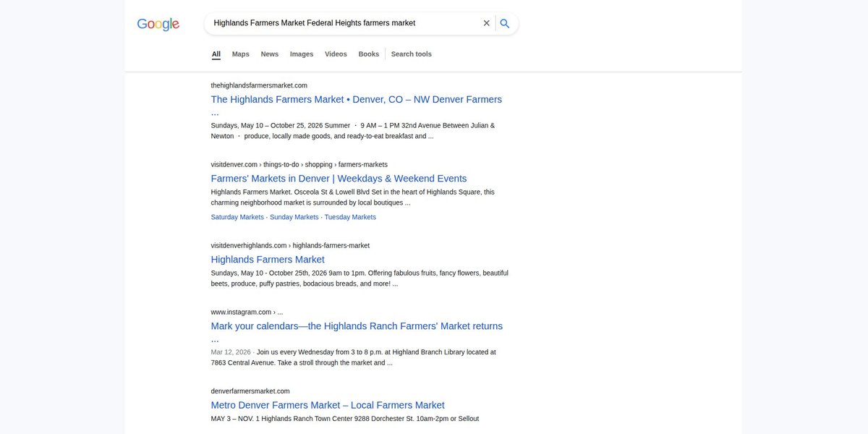The width and height of the screenshot is (868, 434).
Task: Clear the search query with the X icon
Action: [x=487, y=23]
